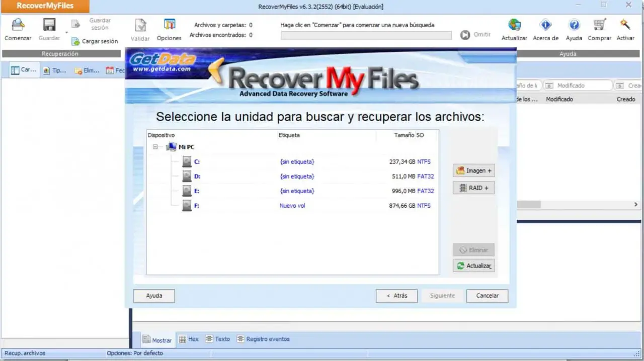Click '874,66 GB' size for drive F:
The image size is (644, 361).
tap(402, 205)
